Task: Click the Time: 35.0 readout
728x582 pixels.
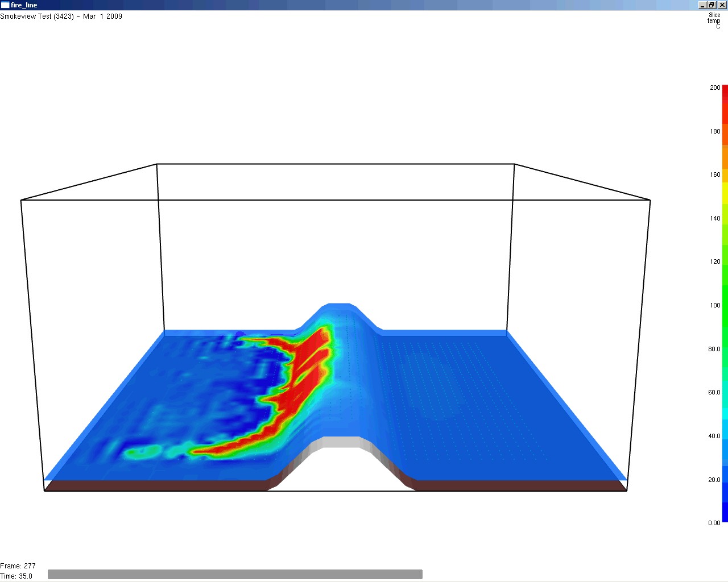Action: tap(16, 576)
